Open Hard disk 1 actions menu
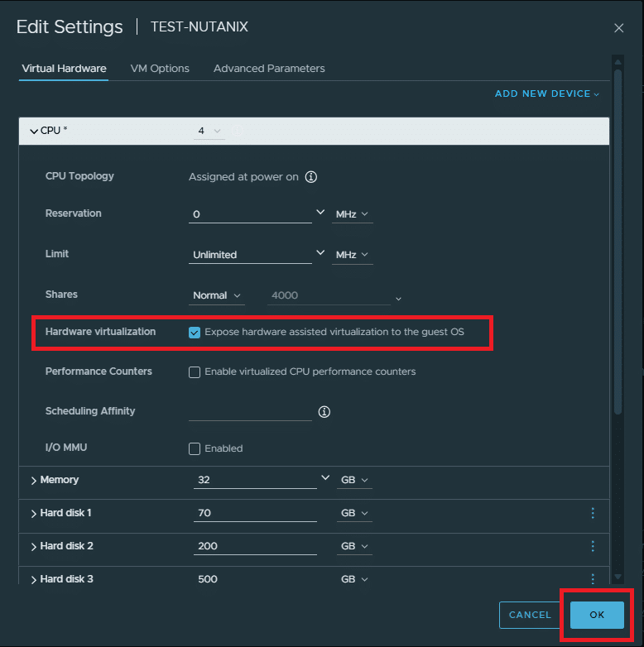Viewport: 644px width, 647px height. point(593,513)
